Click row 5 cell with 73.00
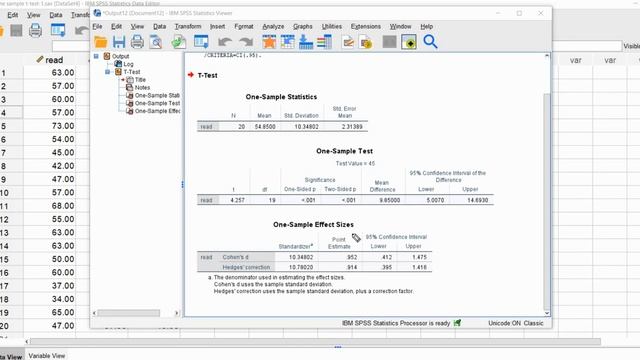640x360 pixels. pos(49,126)
